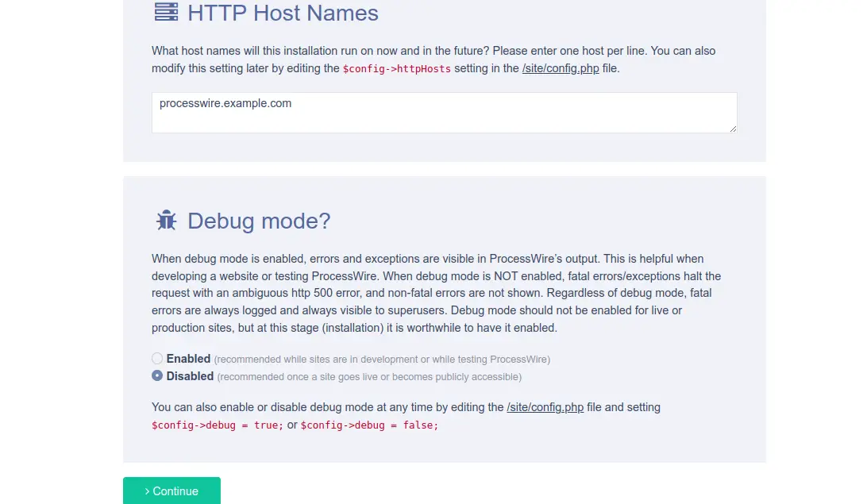Focus the HTTP host names text area
The height and width of the screenshot is (504, 867).
[445, 113]
